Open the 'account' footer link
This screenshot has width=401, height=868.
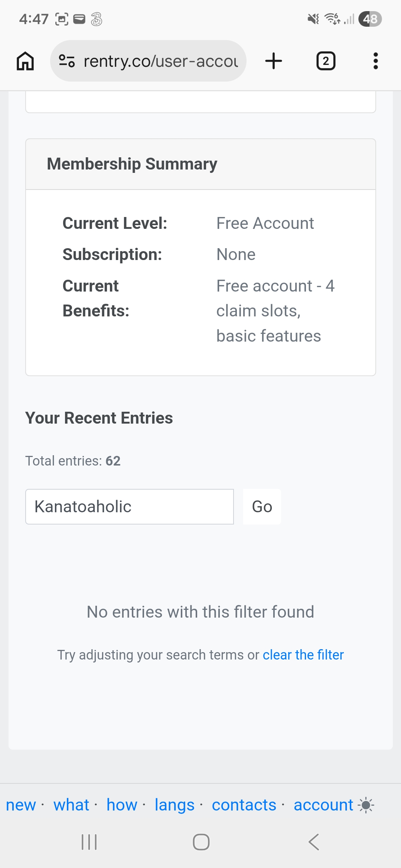[x=323, y=805]
